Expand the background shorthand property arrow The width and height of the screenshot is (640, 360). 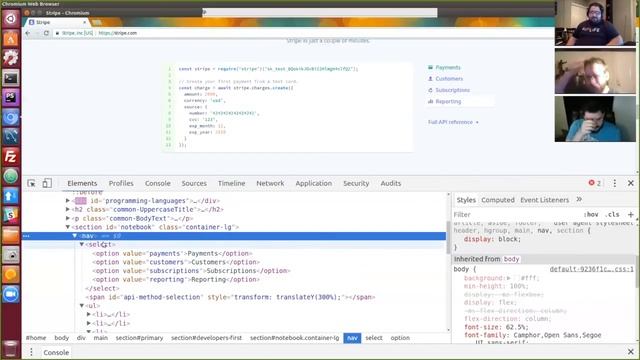pyautogui.click(x=509, y=278)
